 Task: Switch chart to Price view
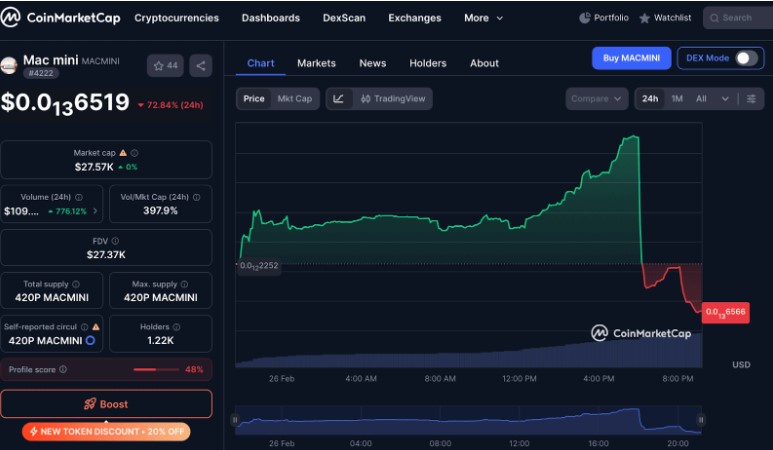pyautogui.click(x=254, y=99)
